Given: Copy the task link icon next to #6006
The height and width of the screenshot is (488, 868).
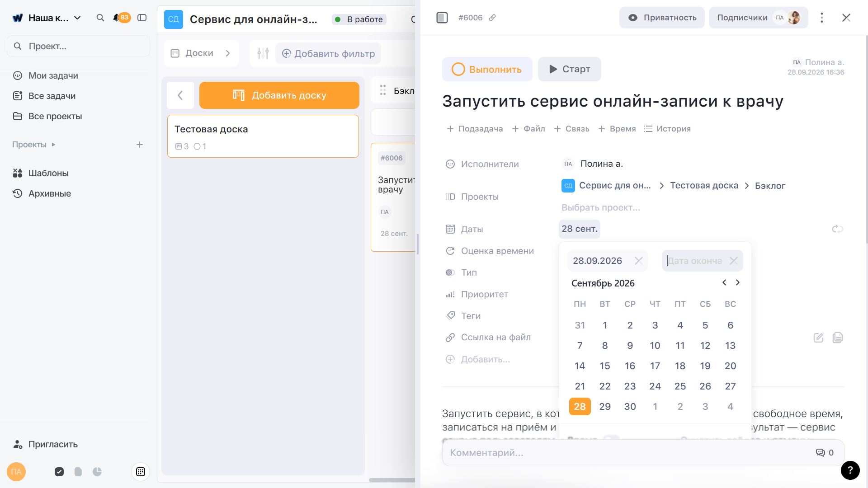Looking at the screenshot, I should coord(492,18).
